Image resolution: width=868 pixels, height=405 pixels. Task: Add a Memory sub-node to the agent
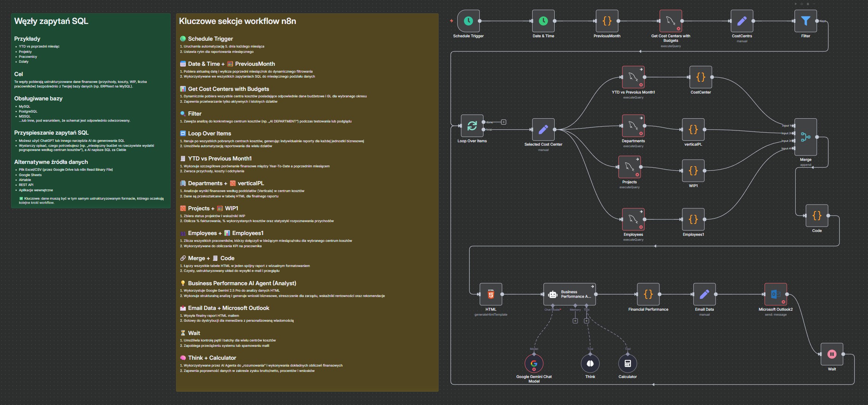575,321
